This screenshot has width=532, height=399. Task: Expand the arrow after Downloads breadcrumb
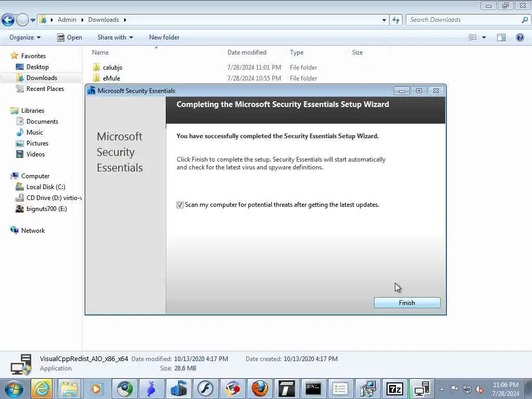[x=125, y=20]
